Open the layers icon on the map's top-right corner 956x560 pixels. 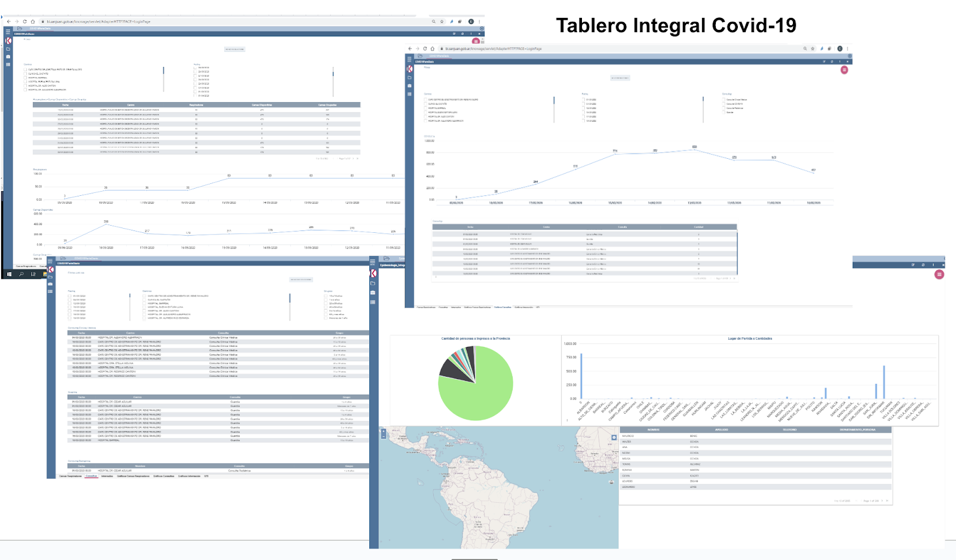pyautogui.click(x=614, y=438)
